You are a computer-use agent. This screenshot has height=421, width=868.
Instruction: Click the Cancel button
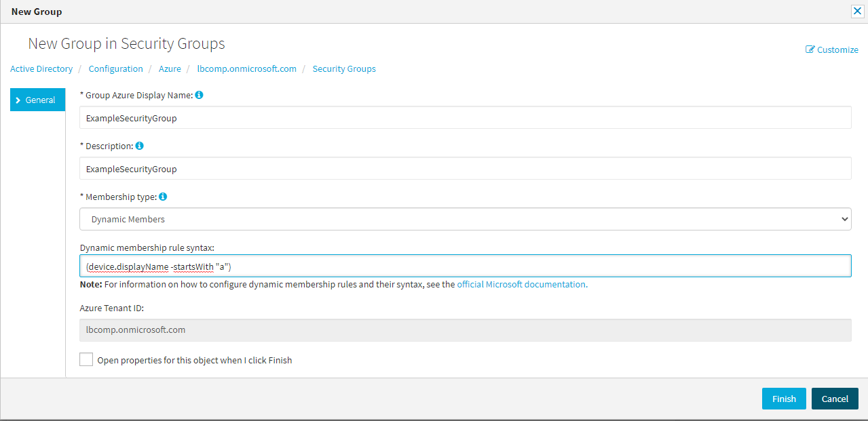pyautogui.click(x=835, y=399)
